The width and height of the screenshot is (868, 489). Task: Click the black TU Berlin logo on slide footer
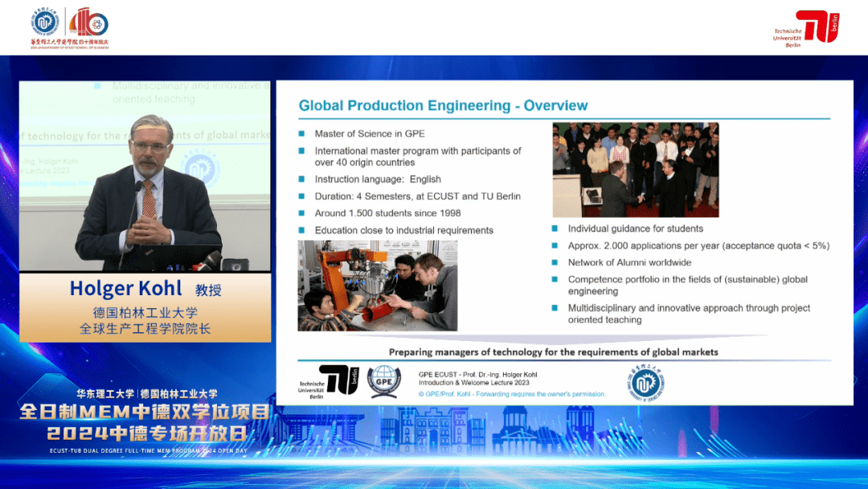pos(338,380)
